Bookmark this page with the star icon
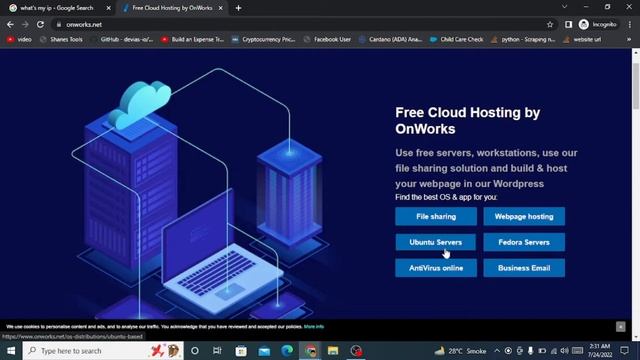The image size is (640, 360). [x=550, y=24]
